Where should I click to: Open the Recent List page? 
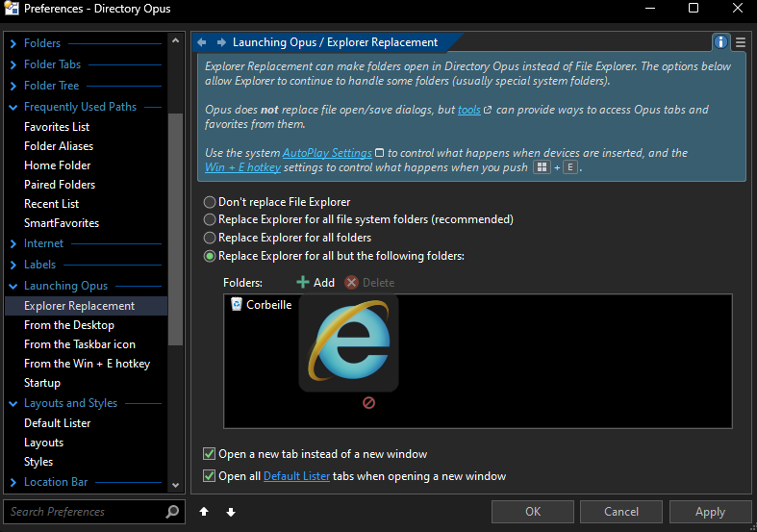click(x=51, y=204)
